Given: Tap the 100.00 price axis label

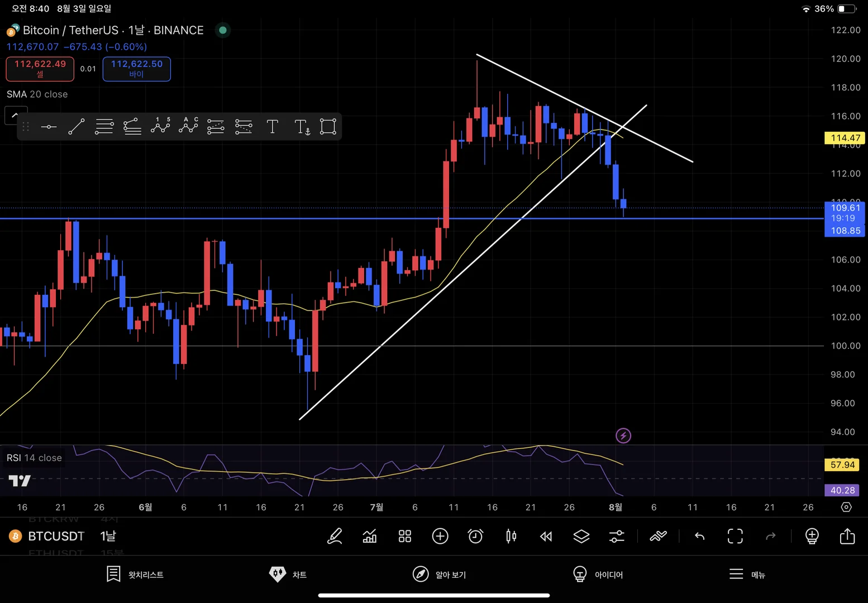Looking at the screenshot, I should coord(846,346).
